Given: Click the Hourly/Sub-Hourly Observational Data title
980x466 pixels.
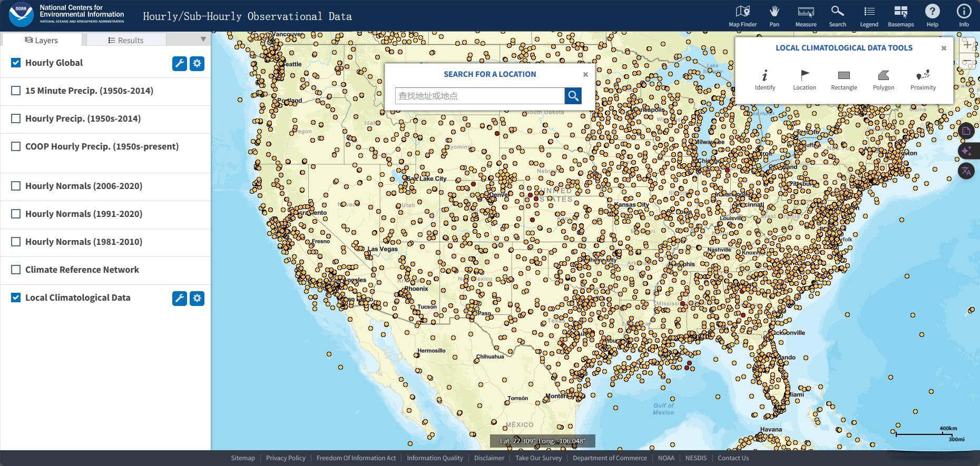Looking at the screenshot, I should tap(247, 16).
